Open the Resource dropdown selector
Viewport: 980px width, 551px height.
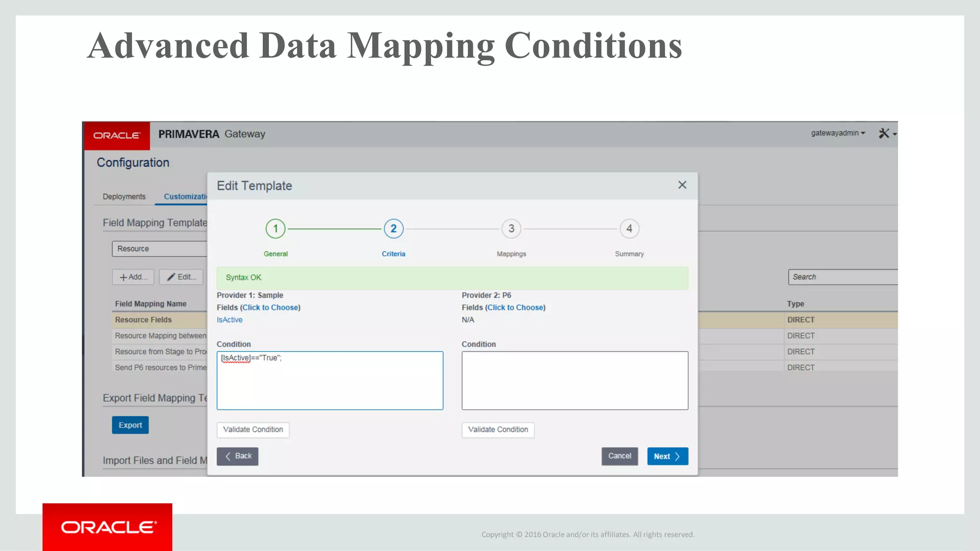tap(160, 249)
